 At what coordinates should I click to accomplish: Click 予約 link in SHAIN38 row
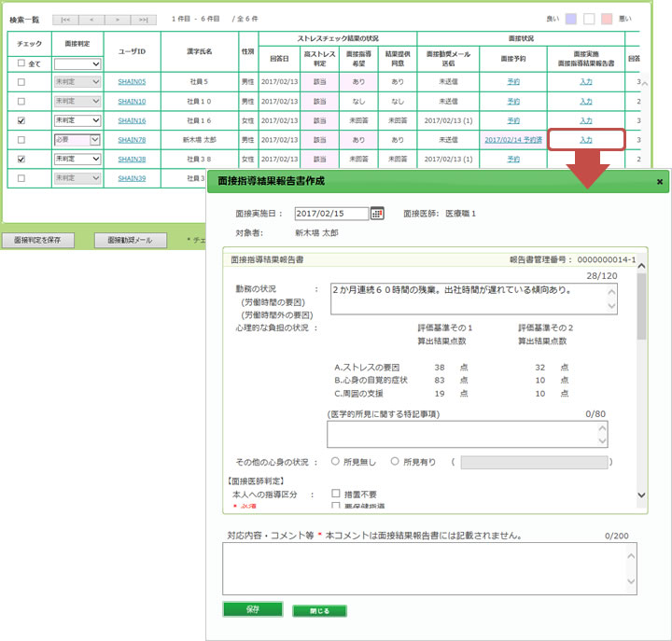[513, 159]
